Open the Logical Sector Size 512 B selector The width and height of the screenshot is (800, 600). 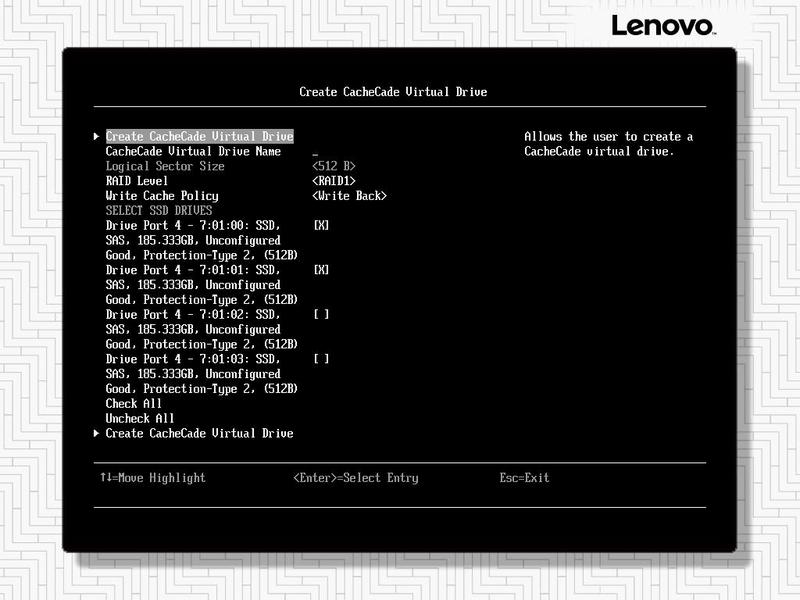click(334, 167)
